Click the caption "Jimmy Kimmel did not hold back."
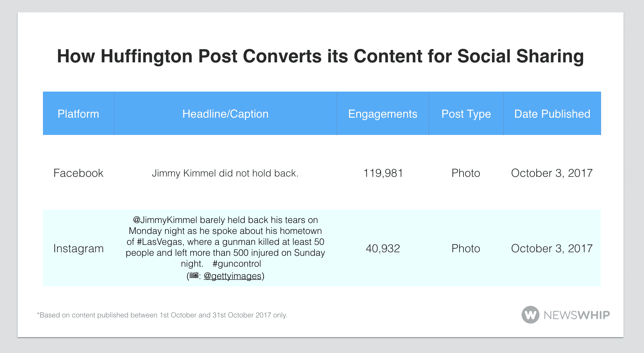This screenshot has height=353, width=644. pos(225,173)
